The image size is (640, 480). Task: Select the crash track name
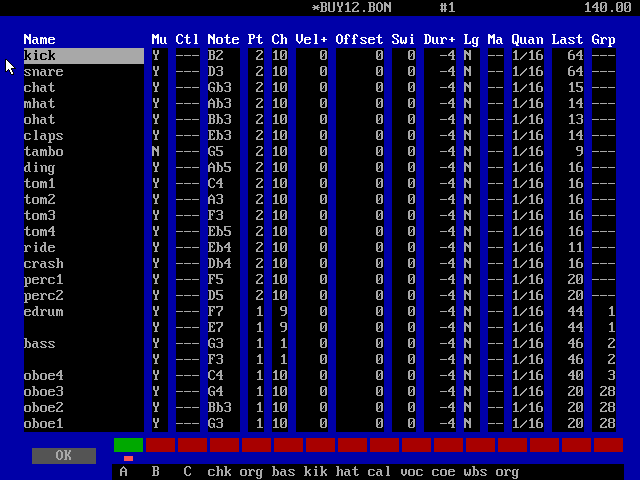pyautogui.click(x=84, y=263)
